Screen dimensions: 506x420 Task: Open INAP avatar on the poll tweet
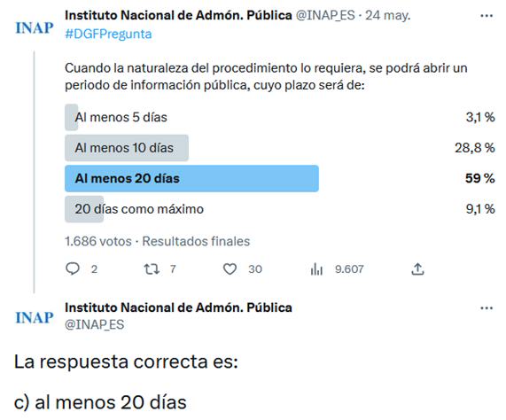[x=35, y=27]
